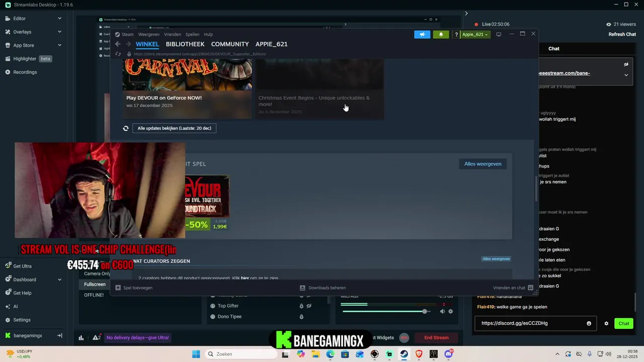Reload the Steam store page

pos(118,54)
